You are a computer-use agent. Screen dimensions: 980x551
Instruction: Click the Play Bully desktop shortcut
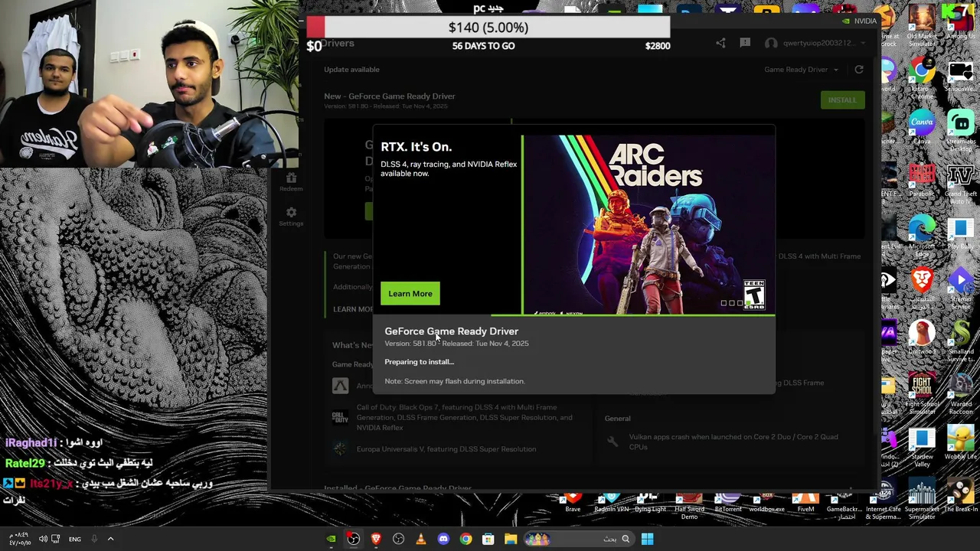tap(960, 232)
